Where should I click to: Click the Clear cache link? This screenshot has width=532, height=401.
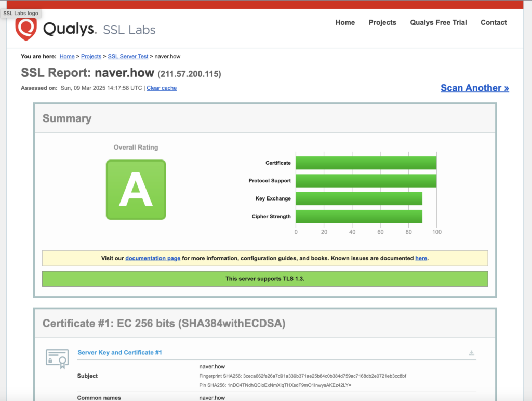162,88
